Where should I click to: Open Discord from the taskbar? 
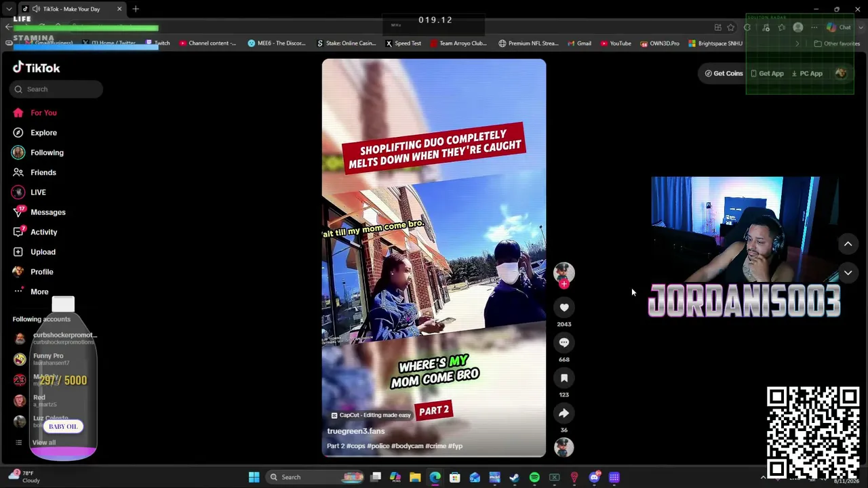tap(594, 477)
